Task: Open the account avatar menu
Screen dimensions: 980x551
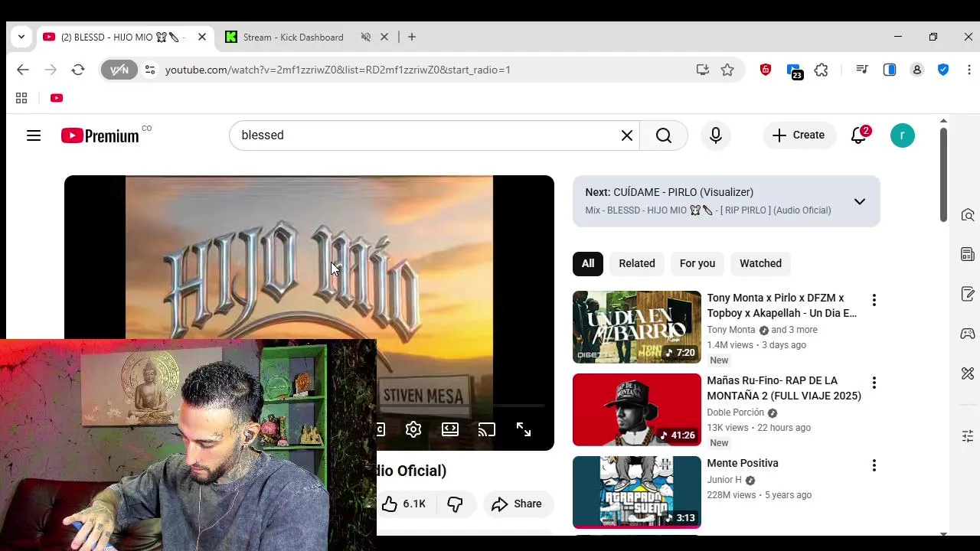Action: pyautogui.click(x=903, y=135)
